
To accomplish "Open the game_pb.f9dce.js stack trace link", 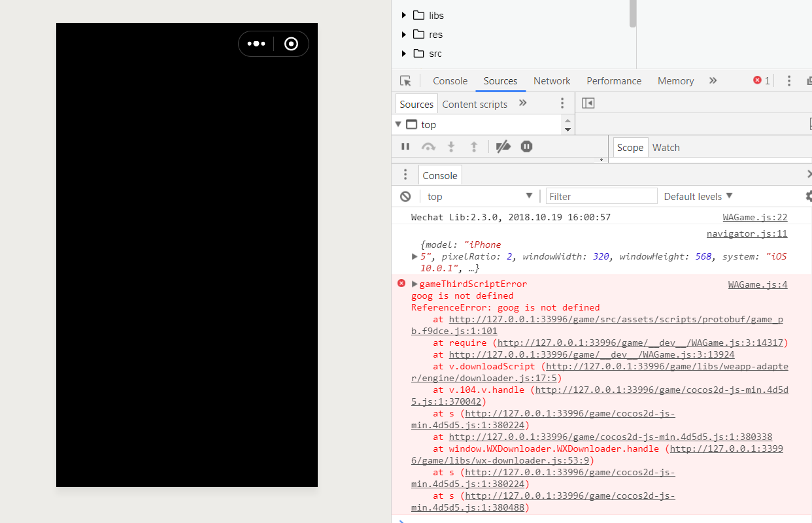I will tap(597, 325).
